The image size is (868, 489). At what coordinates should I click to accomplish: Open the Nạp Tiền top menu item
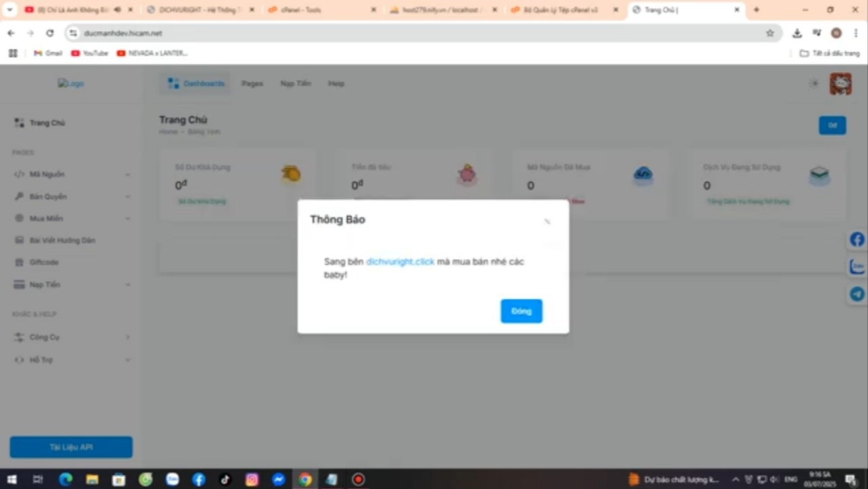tap(295, 84)
